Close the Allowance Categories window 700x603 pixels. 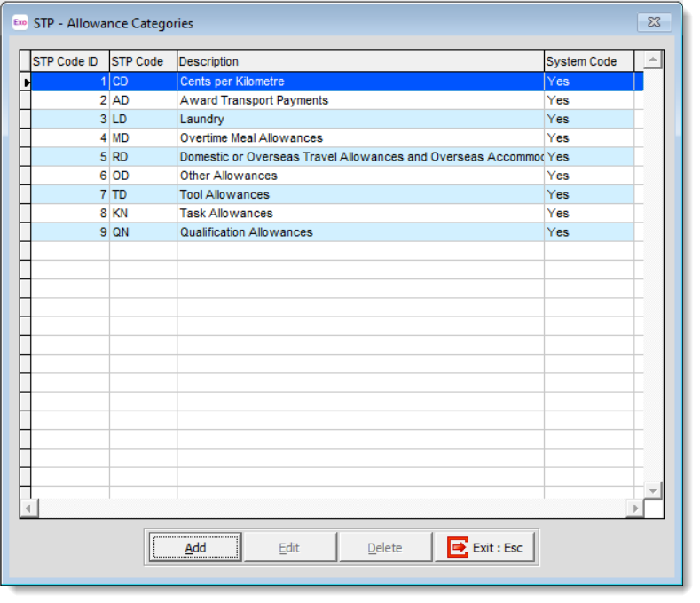pyautogui.click(x=654, y=23)
